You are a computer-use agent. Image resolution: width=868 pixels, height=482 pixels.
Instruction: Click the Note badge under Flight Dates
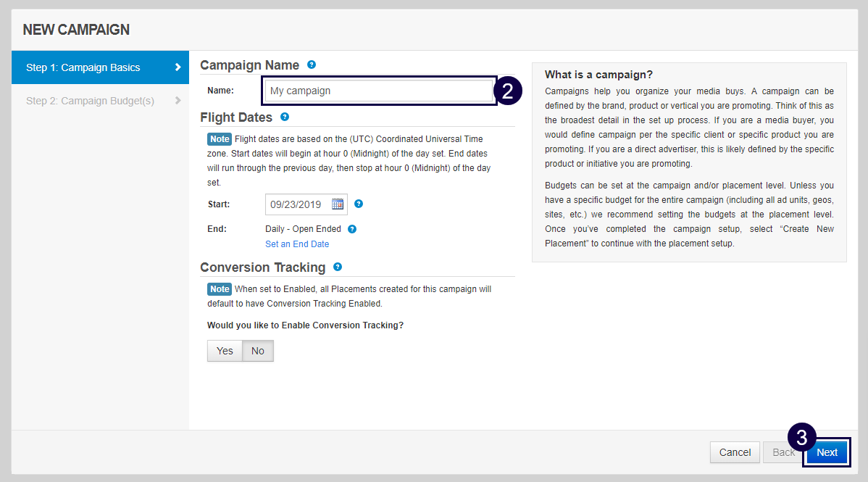(220, 138)
